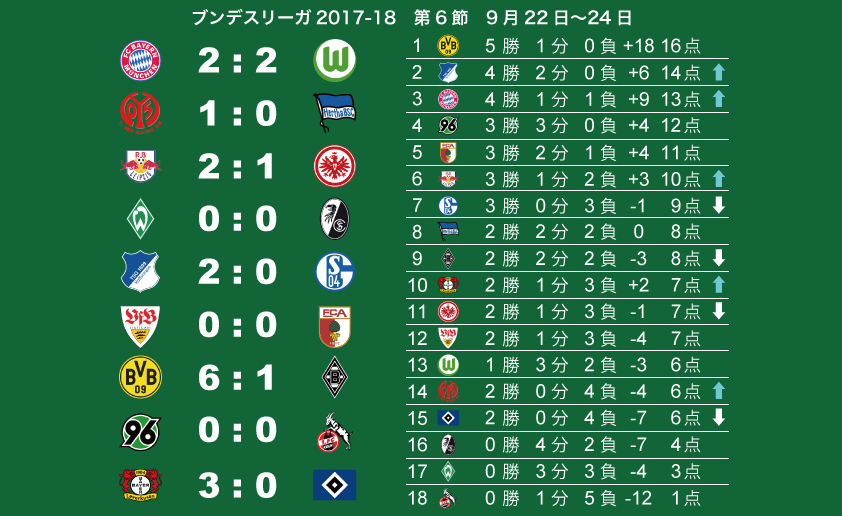Select the Mainz 05 logo in results
The image size is (842, 516).
pyautogui.click(x=140, y=113)
